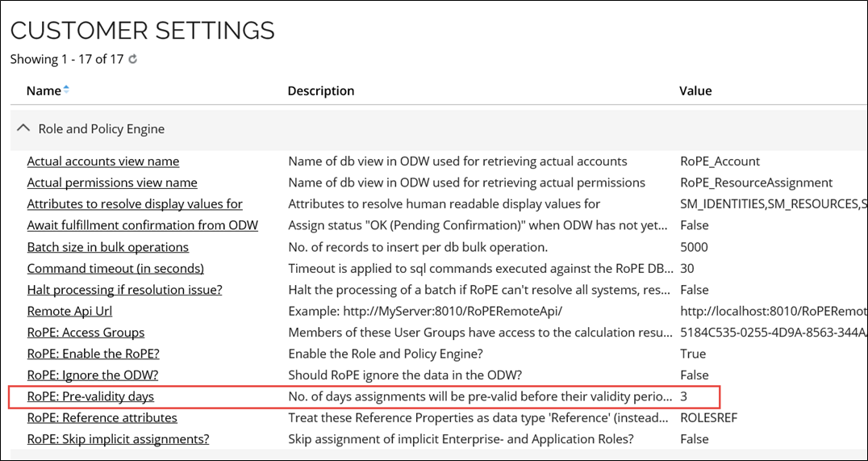
Task: Click the sort arrow beside Name header
Action: [66, 90]
